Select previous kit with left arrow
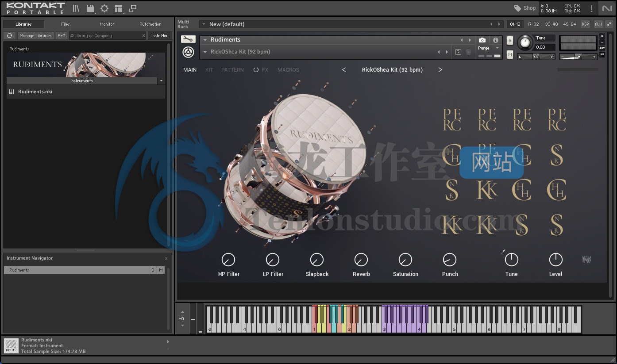Screen dimensions: 617x364 point(344,70)
